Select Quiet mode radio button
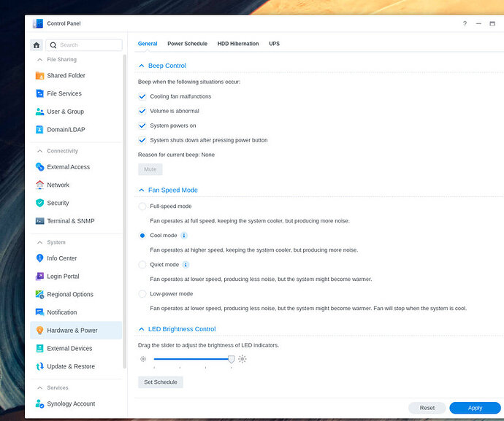 (142, 265)
